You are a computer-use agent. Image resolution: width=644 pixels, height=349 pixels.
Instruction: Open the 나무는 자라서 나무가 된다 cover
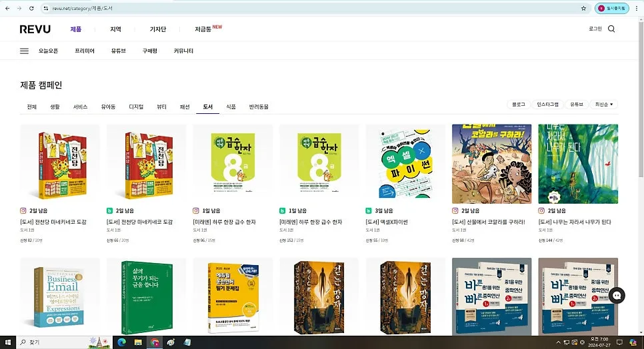click(578, 164)
